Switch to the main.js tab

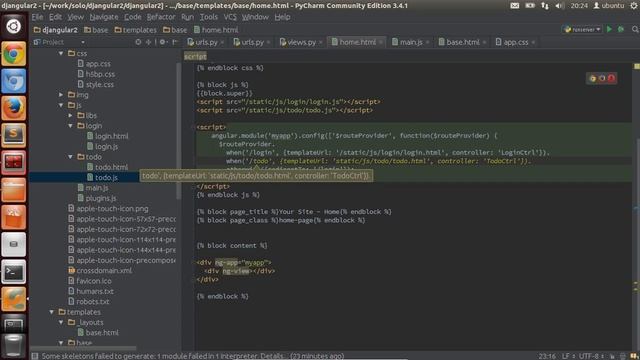click(410, 42)
